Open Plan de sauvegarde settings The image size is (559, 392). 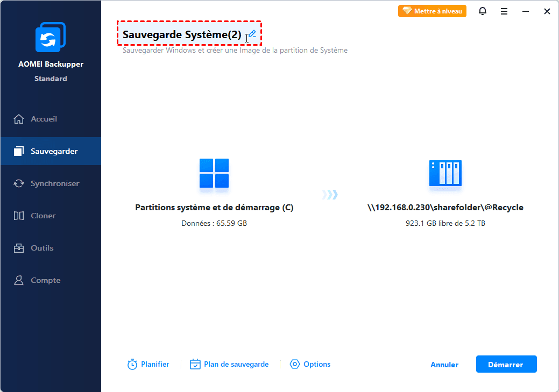pos(229,364)
